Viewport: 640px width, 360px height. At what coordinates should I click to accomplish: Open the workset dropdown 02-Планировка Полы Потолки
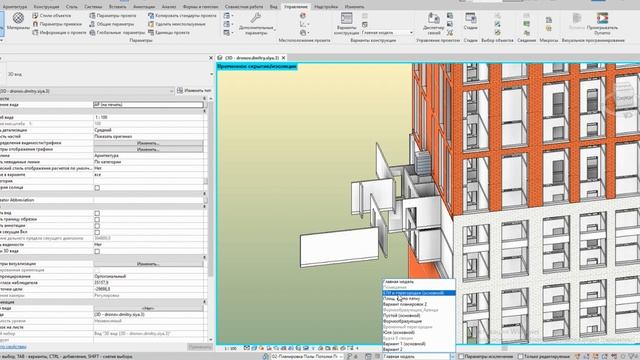pos(307,356)
